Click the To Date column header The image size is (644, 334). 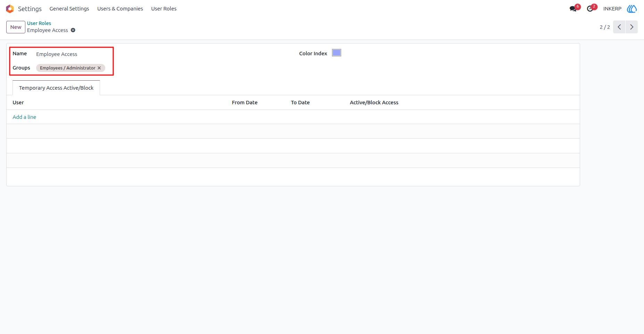[300, 103]
